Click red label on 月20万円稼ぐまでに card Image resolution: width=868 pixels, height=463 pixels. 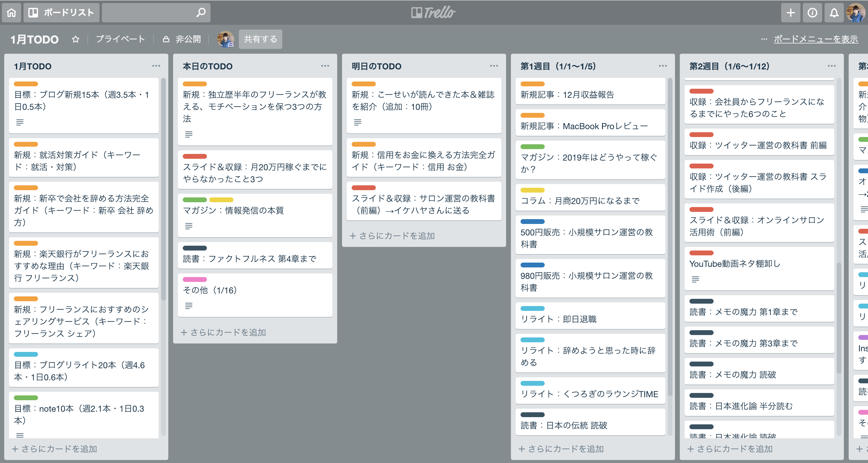coord(195,156)
